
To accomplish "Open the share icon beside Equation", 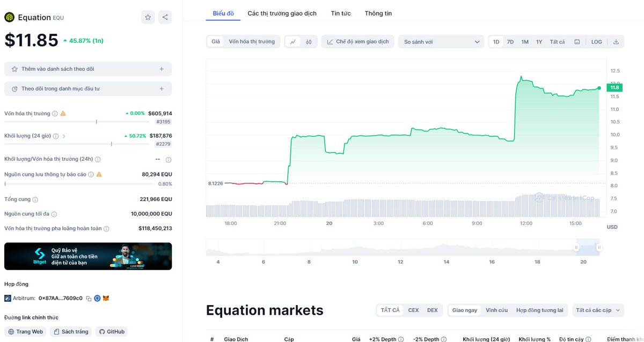I will (165, 17).
